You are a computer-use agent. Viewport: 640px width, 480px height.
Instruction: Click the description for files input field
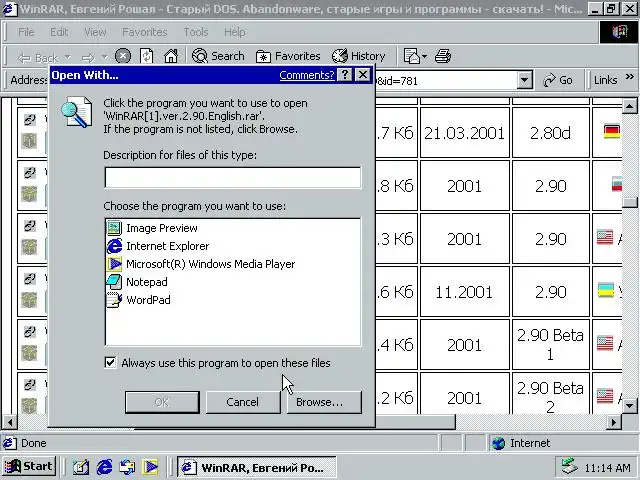coord(233,177)
